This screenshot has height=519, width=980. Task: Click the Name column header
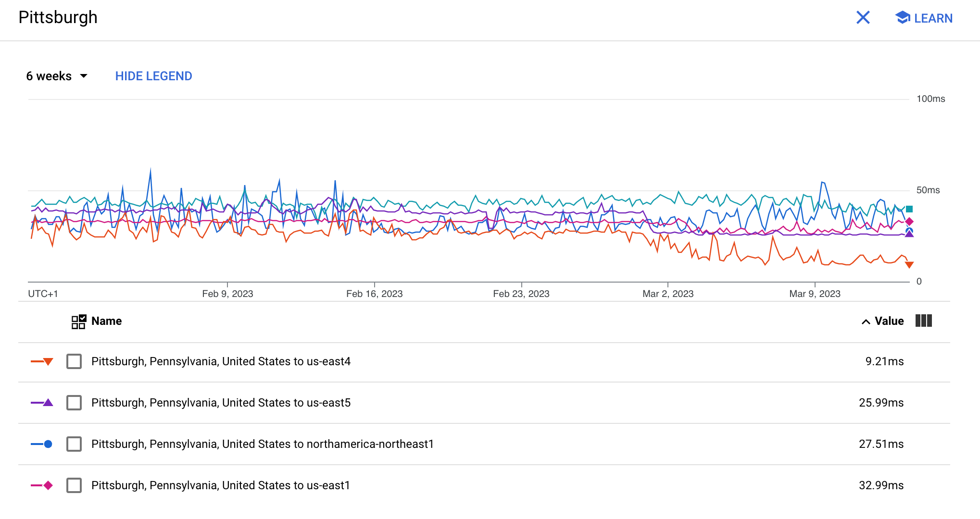tap(106, 321)
